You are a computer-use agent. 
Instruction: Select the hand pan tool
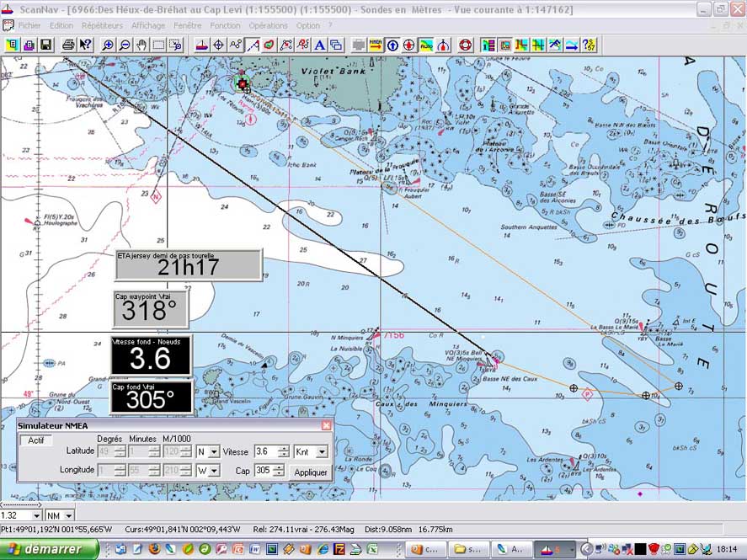[x=141, y=45]
